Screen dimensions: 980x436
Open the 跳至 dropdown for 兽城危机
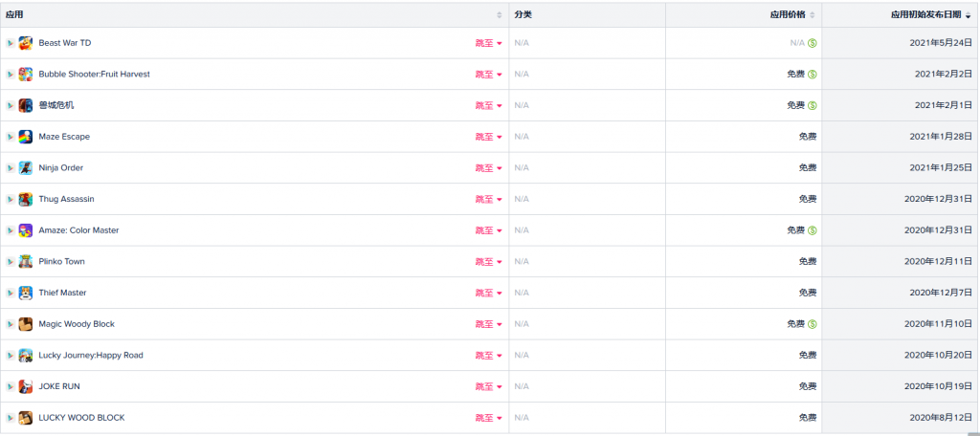coord(488,105)
